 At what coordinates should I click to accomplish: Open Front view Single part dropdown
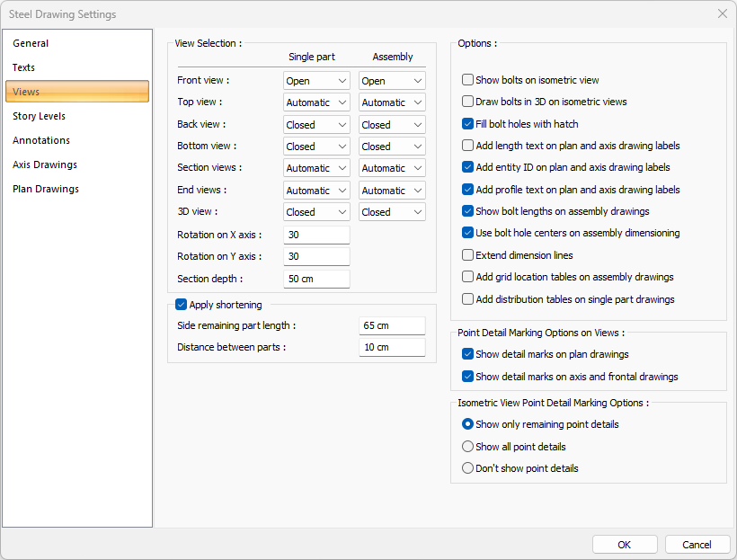click(x=316, y=81)
